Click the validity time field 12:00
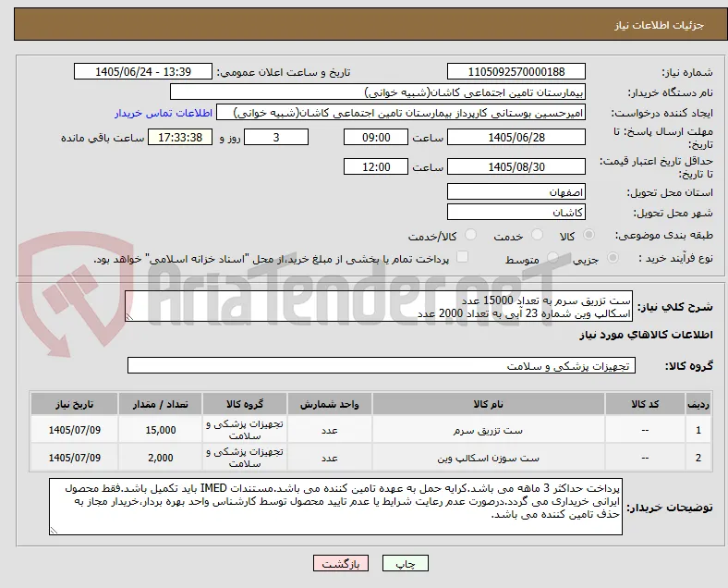The height and width of the screenshot is (588, 728). point(376,166)
